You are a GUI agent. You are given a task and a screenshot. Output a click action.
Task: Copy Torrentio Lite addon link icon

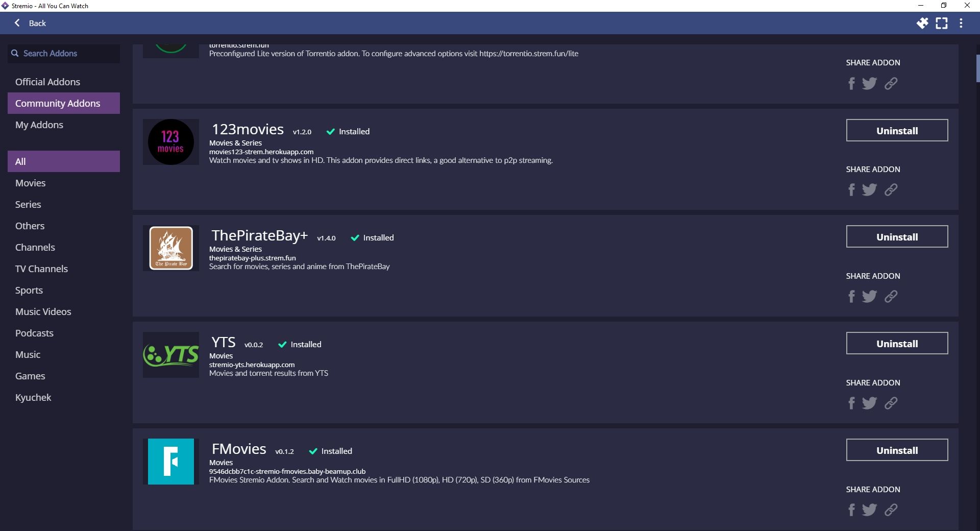point(891,84)
